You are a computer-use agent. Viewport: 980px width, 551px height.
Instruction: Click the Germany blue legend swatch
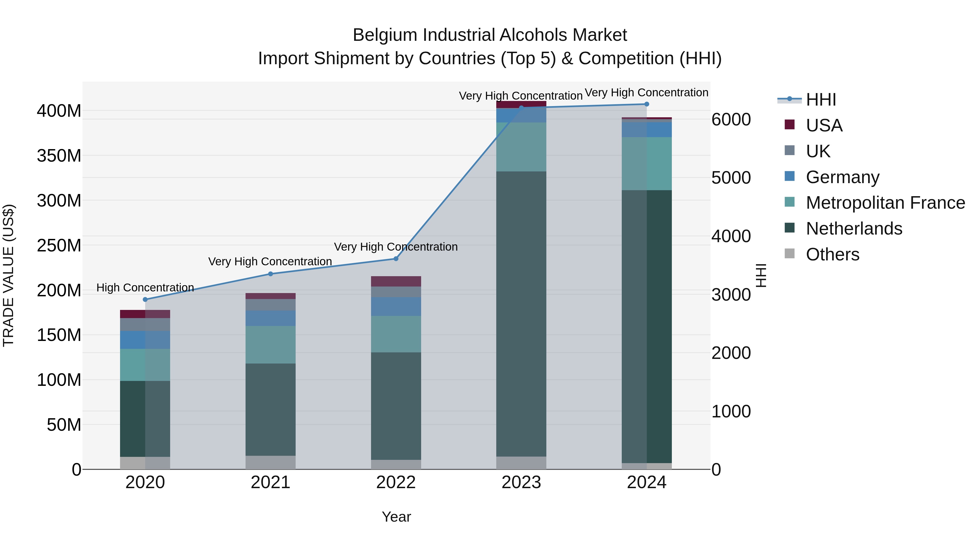(x=789, y=176)
